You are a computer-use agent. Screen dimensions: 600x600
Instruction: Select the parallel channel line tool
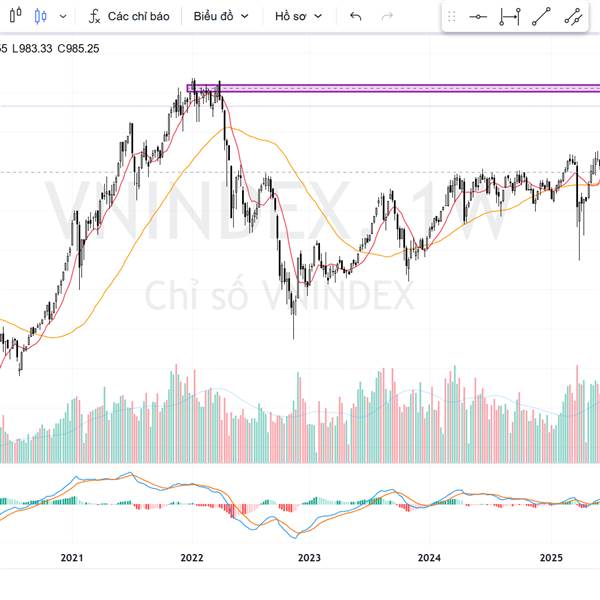click(x=573, y=17)
